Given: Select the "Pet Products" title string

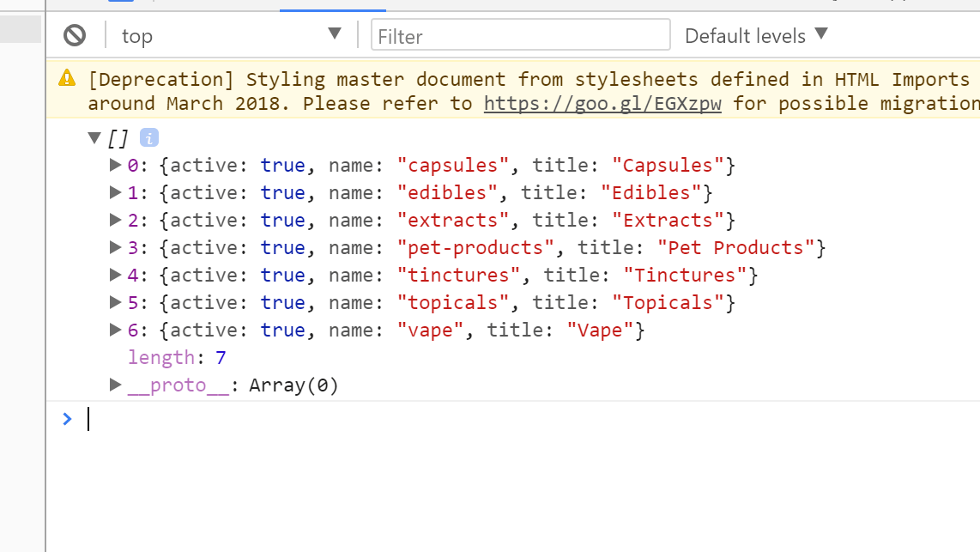Looking at the screenshot, I should (x=736, y=247).
